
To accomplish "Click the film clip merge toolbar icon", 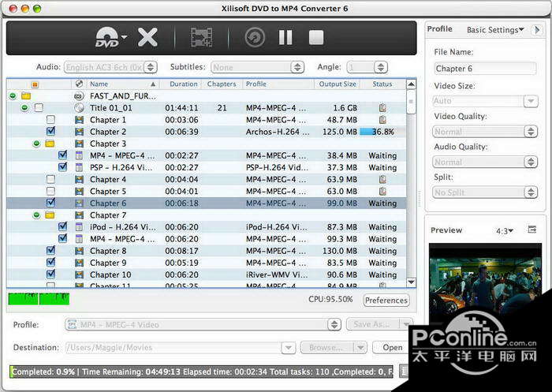I will [x=201, y=37].
